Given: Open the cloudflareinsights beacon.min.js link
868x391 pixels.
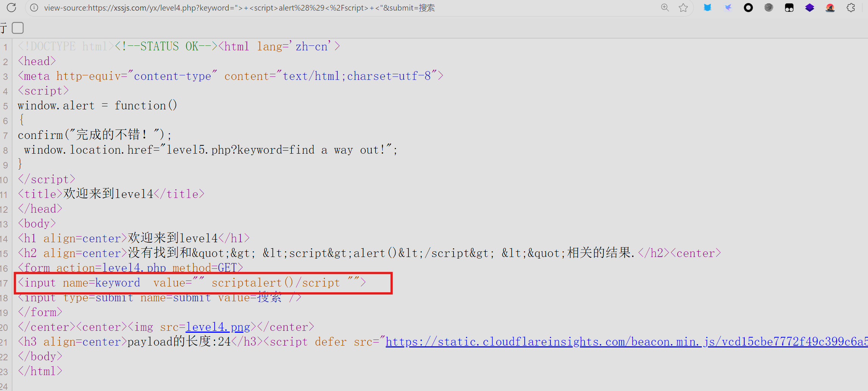Looking at the screenshot, I should tap(627, 342).
